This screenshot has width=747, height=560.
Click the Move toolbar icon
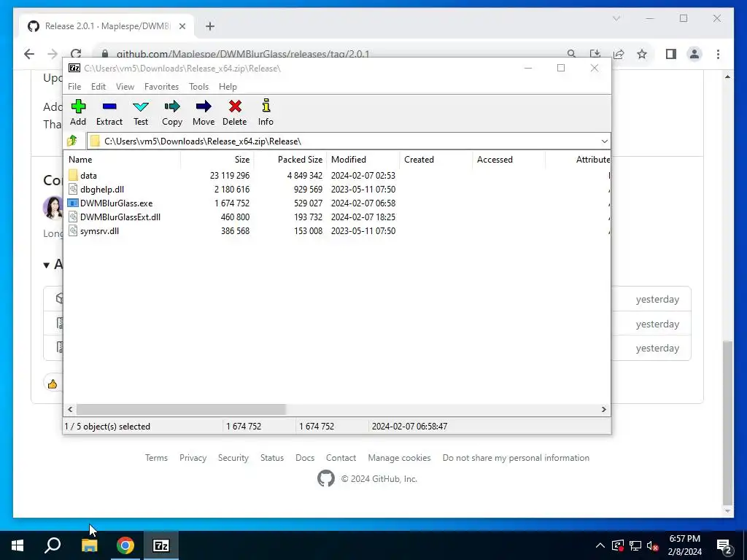[x=204, y=112]
